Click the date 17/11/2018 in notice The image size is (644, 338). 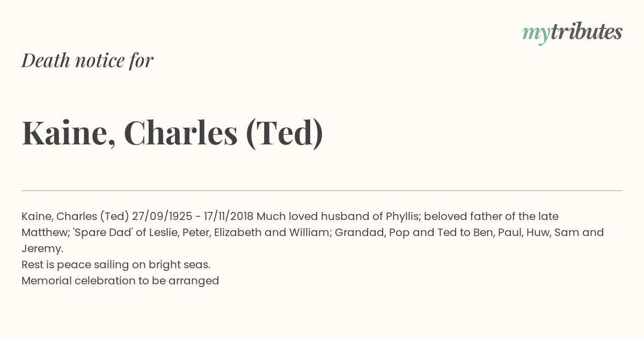pyautogui.click(x=229, y=216)
